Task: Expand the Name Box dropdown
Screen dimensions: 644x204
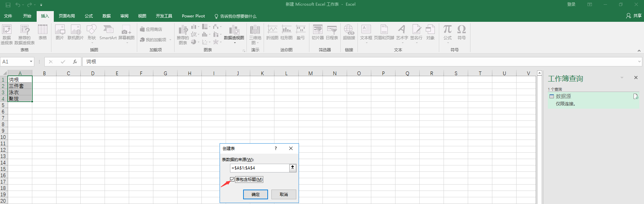Action: [31, 62]
